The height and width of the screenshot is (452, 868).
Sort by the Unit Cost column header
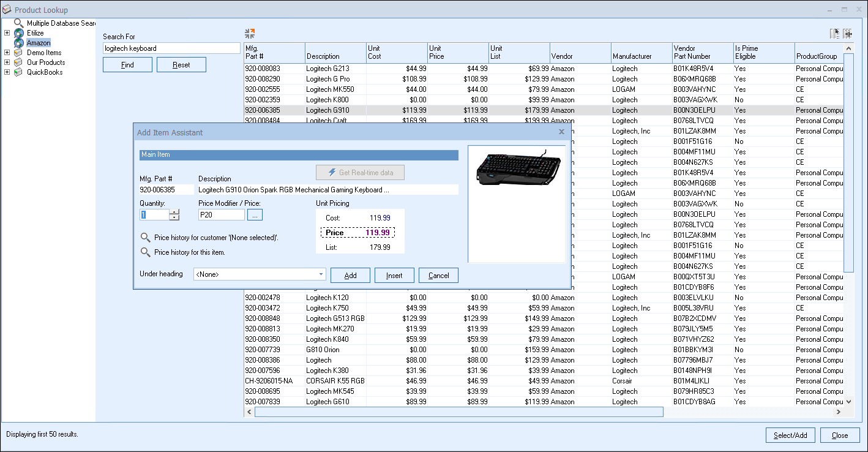tap(397, 53)
